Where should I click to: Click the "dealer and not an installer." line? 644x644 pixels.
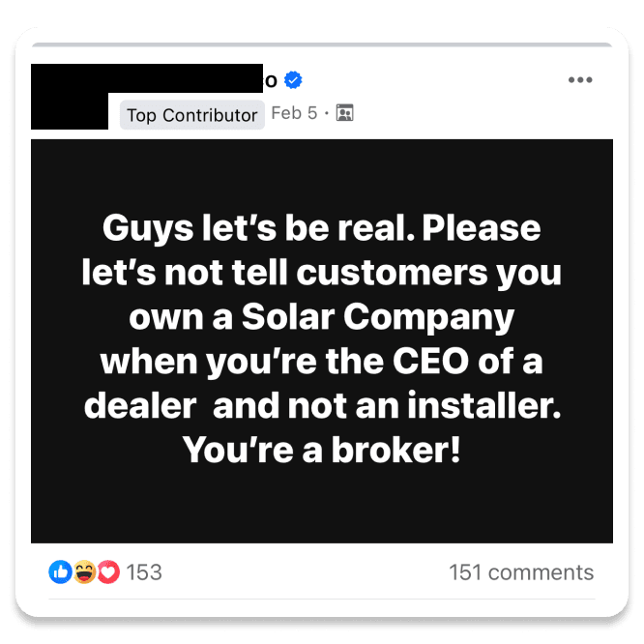tap(321, 405)
